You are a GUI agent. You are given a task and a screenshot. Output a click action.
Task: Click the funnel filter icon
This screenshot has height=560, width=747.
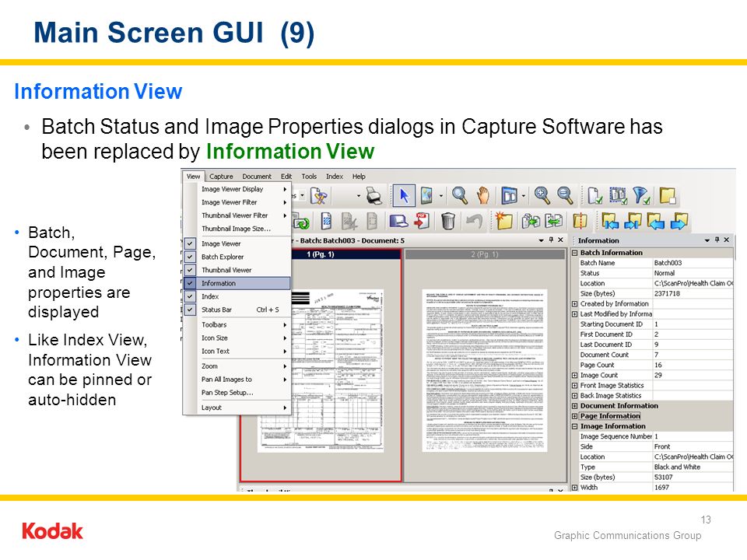(x=641, y=195)
